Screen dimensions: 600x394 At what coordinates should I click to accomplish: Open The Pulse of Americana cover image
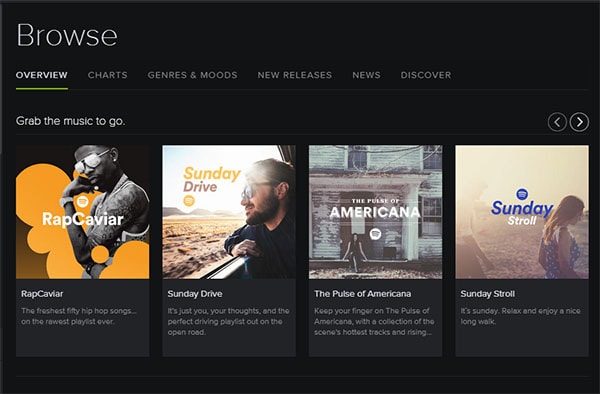(375, 212)
